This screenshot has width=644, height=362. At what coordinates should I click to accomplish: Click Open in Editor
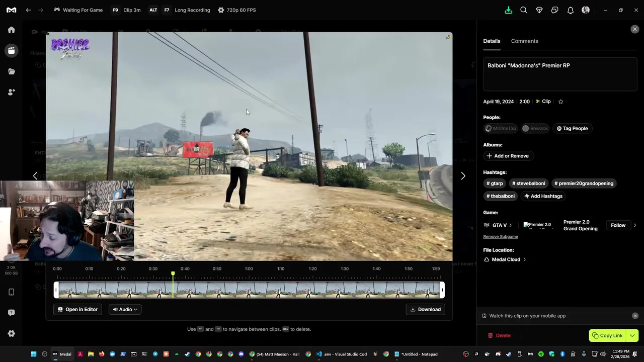(78, 309)
